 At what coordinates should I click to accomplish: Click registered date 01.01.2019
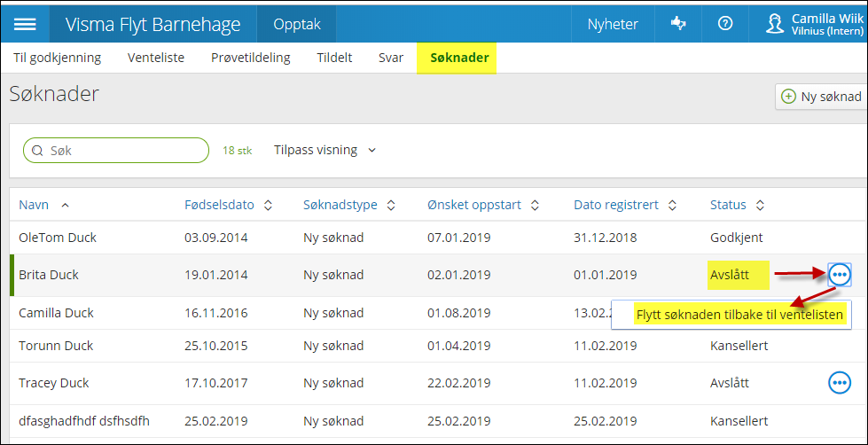(606, 275)
